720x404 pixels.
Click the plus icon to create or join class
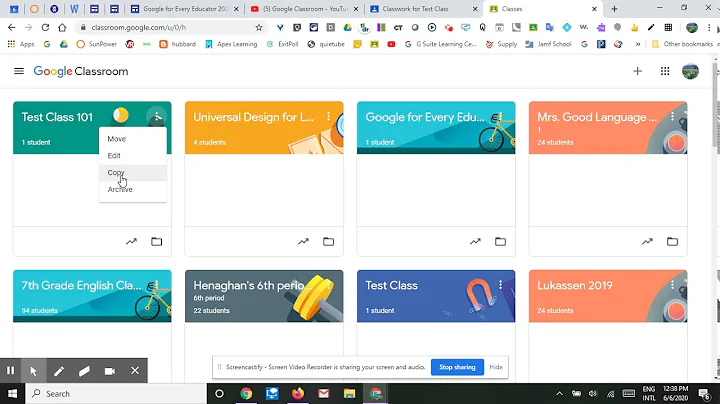pyautogui.click(x=637, y=71)
